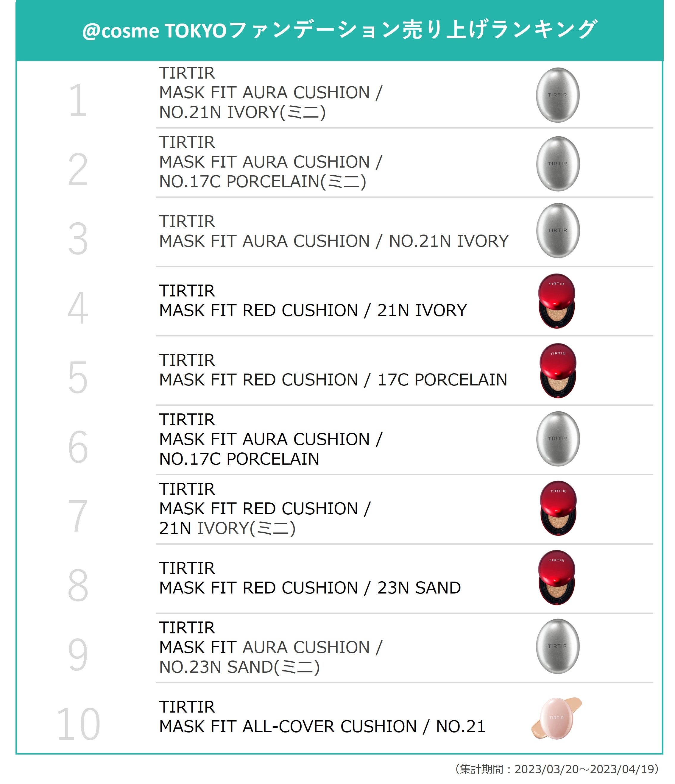Click the silver cushion image in rank 1
The image size is (675, 784).
(557, 95)
